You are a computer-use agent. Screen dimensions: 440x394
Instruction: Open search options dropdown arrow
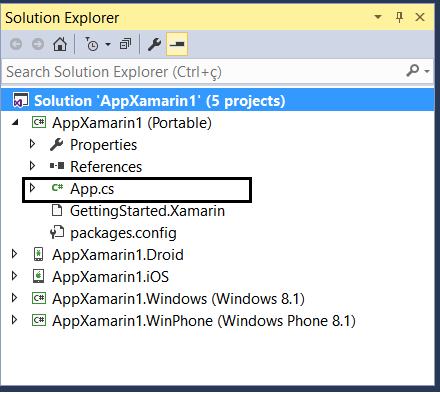[x=427, y=71]
